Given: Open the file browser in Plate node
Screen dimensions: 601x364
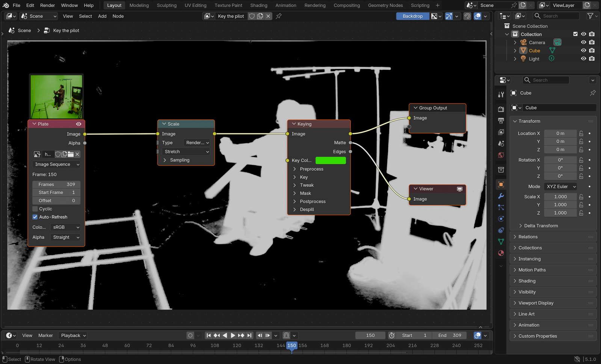Looking at the screenshot, I should (71, 154).
